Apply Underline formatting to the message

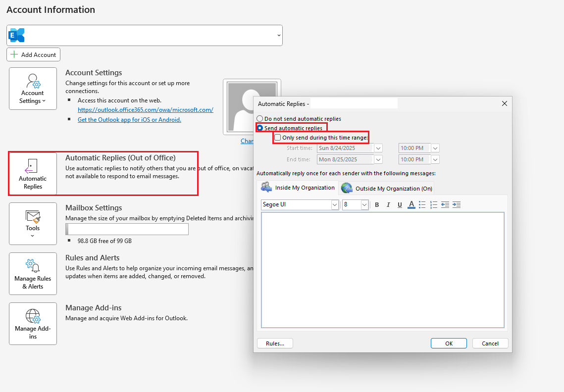(x=400, y=204)
